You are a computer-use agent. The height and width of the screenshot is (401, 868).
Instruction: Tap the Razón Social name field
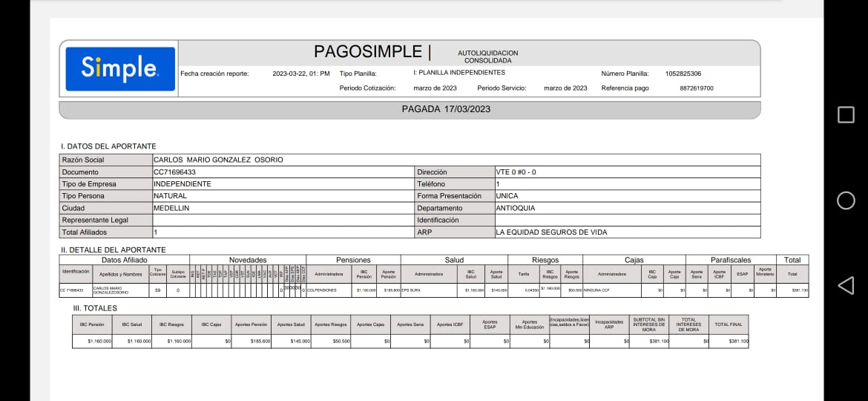(218, 160)
